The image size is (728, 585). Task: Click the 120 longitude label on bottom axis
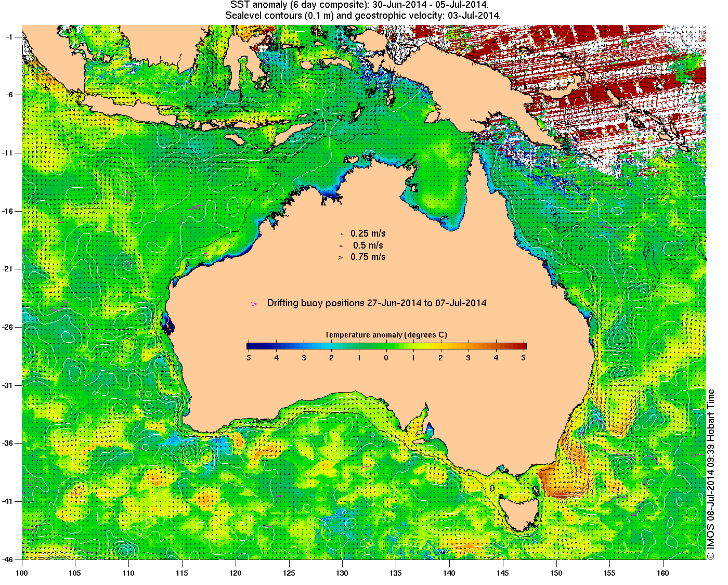click(x=236, y=573)
